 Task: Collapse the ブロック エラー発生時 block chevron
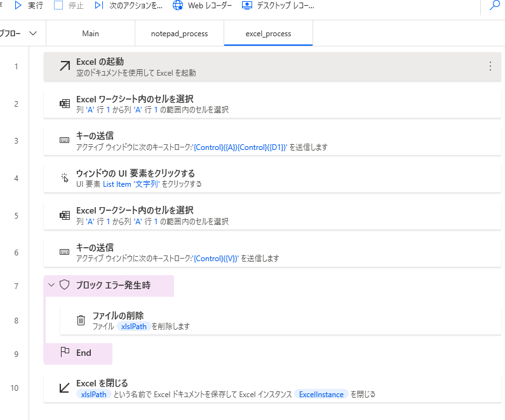pyautogui.click(x=51, y=285)
